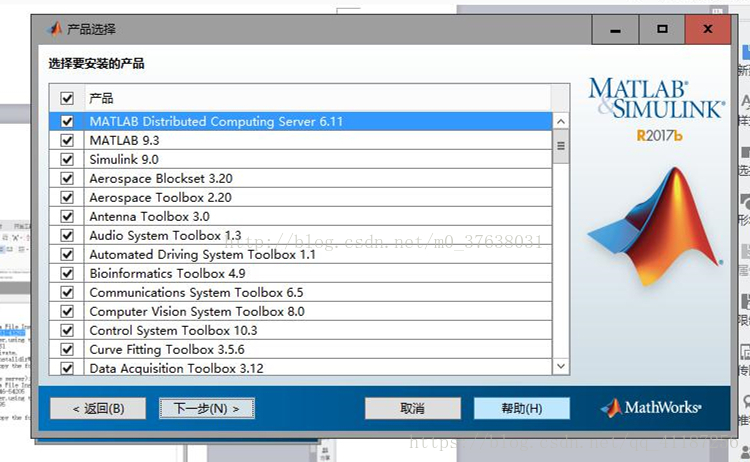Click the MathWorks logo in footer
The image size is (750, 462).
(x=651, y=407)
